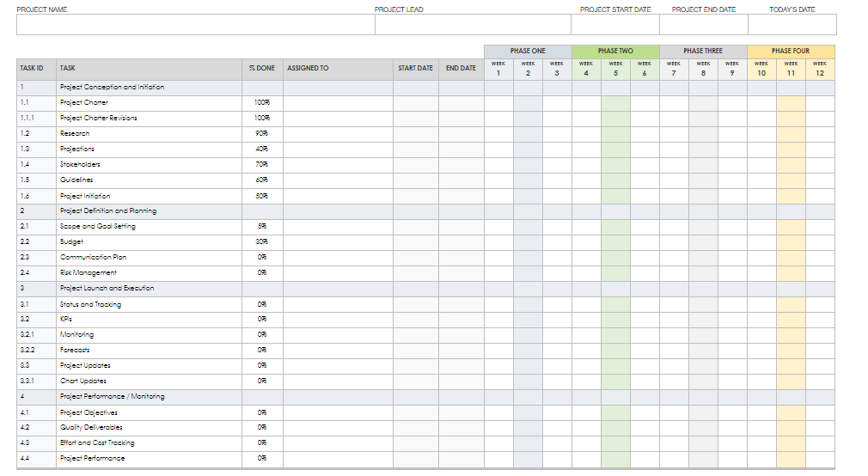Click the Task ID column header
The height and width of the screenshot is (476, 868).
[x=37, y=70]
